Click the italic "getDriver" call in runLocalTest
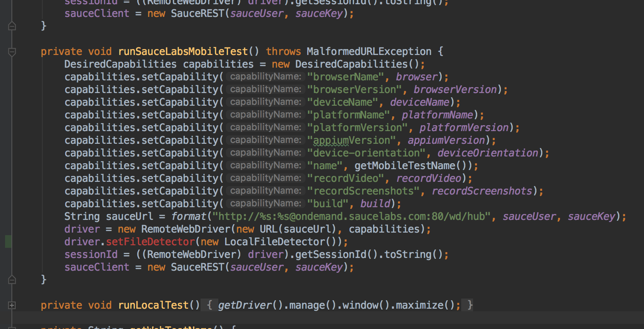644x329 pixels. tap(245, 305)
